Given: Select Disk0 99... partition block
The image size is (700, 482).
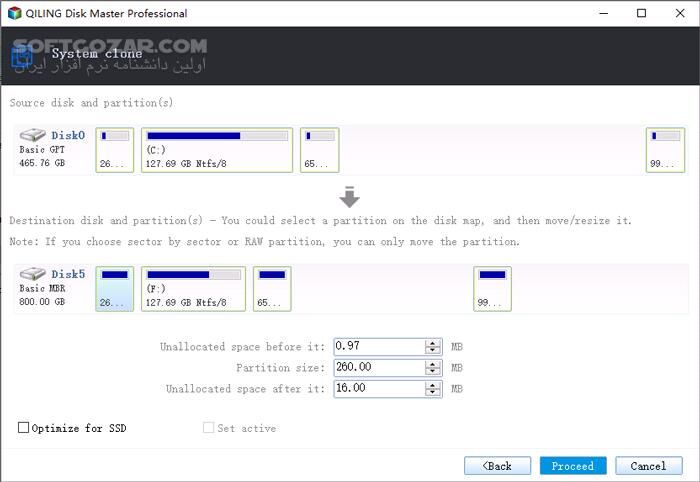Looking at the screenshot, I should [665, 150].
